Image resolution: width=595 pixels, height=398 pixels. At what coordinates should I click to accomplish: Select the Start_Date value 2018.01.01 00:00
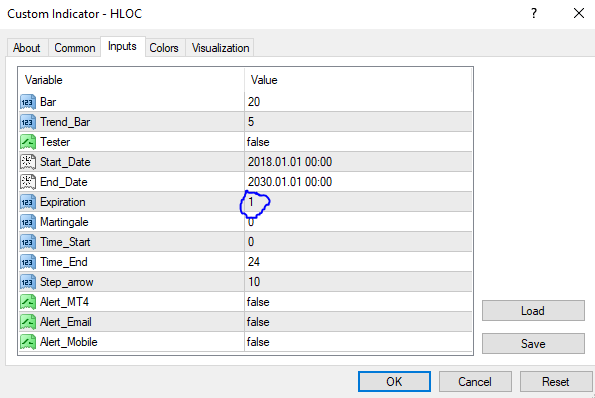290,162
